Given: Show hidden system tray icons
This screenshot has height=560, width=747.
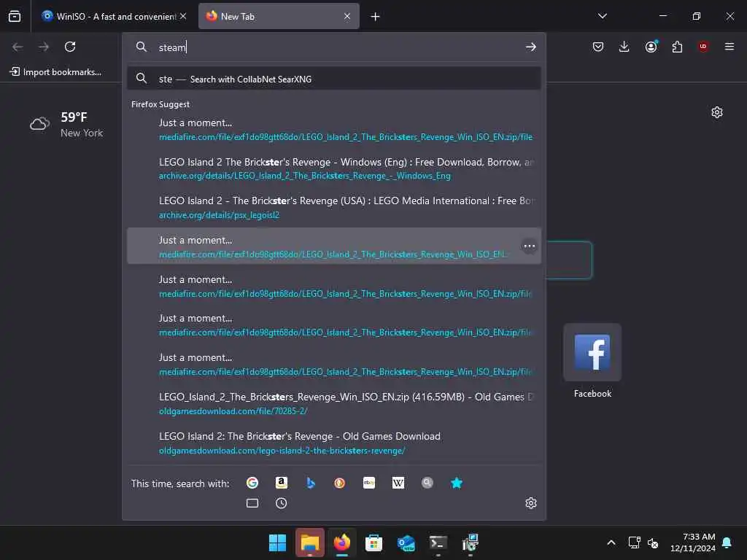Looking at the screenshot, I should 611,542.
